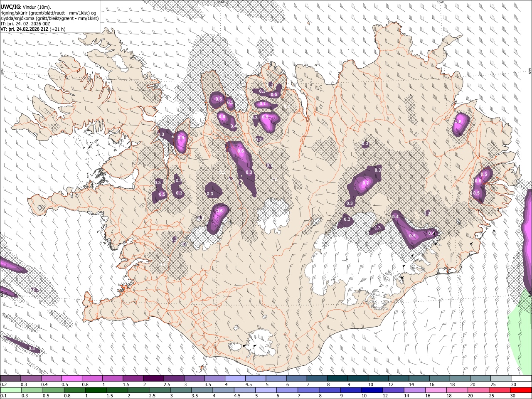
Task: Click the 0.1 value in rain scale
Action: pyautogui.click(x=3, y=396)
